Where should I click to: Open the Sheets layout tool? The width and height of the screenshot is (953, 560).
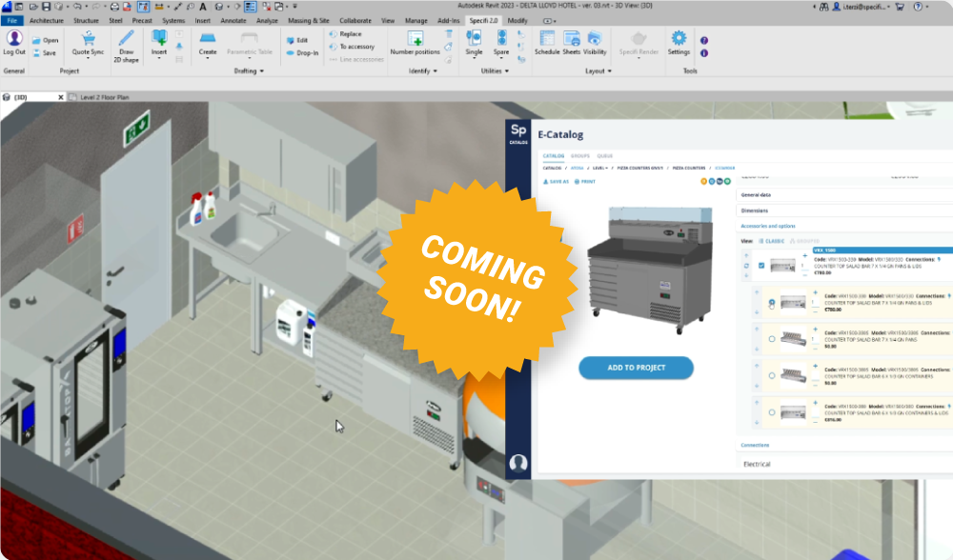coord(571,43)
